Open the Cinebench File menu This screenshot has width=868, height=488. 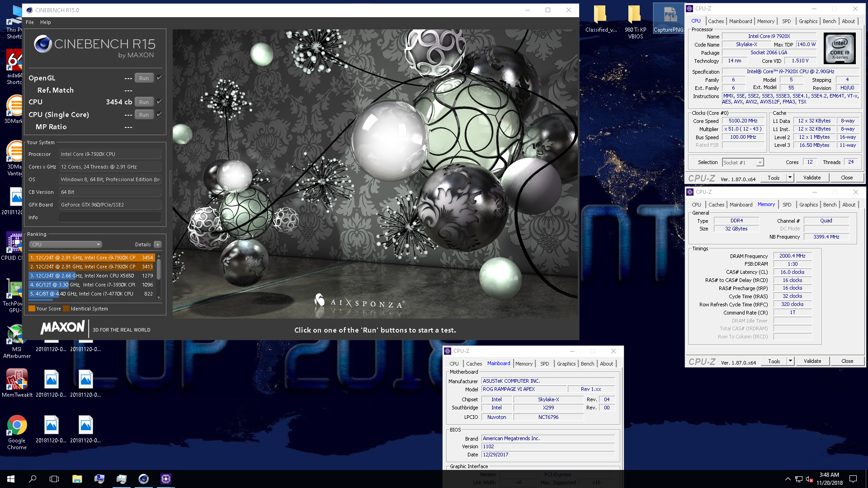click(x=30, y=22)
